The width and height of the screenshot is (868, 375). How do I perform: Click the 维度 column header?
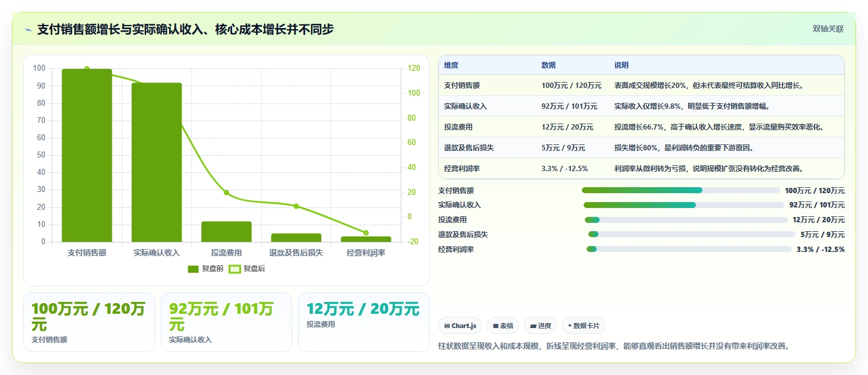(x=451, y=65)
